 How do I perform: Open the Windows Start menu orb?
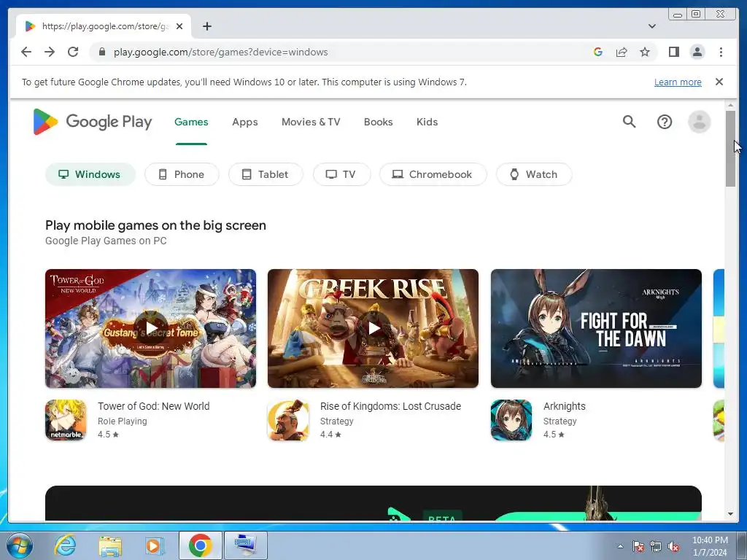pyautogui.click(x=19, y=545)
